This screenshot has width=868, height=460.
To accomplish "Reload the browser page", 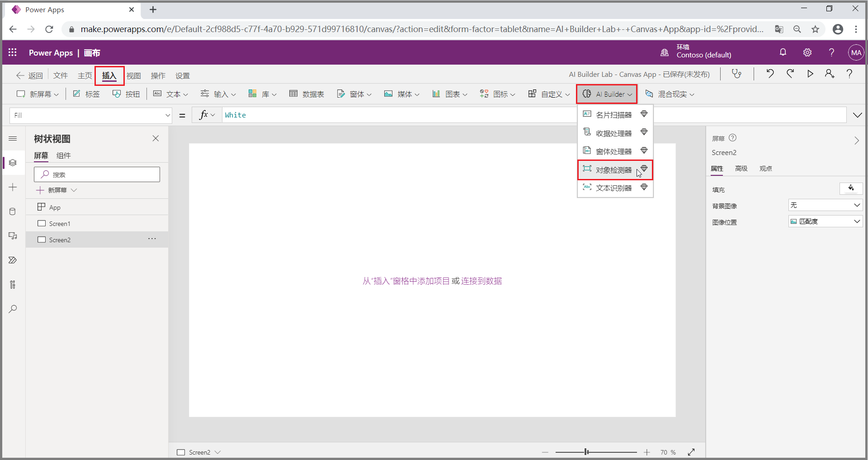I will pos(49,29).
